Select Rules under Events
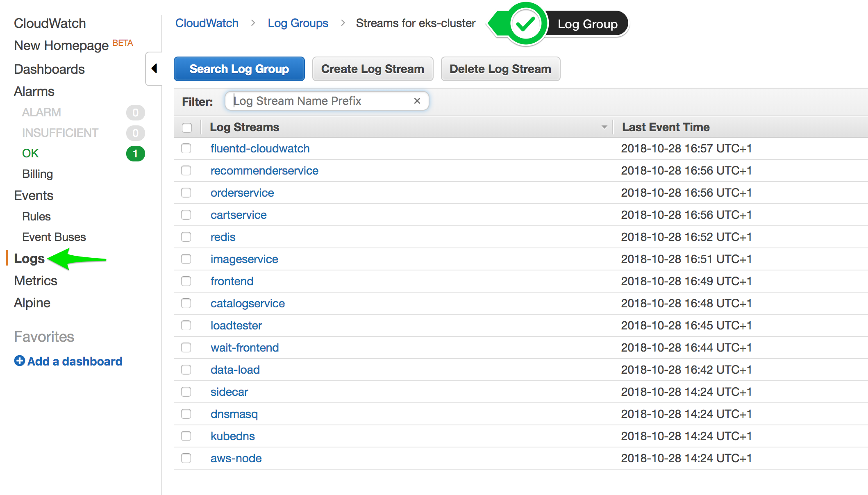Image resolution: width=868 pixels, height=495 pixels. (36, 216)
